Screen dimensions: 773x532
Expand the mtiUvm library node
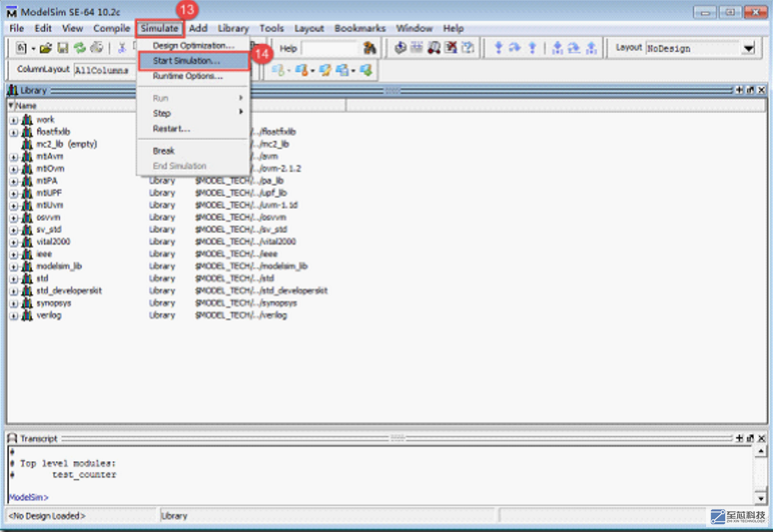pyautogui.click(x=14, y=206)
